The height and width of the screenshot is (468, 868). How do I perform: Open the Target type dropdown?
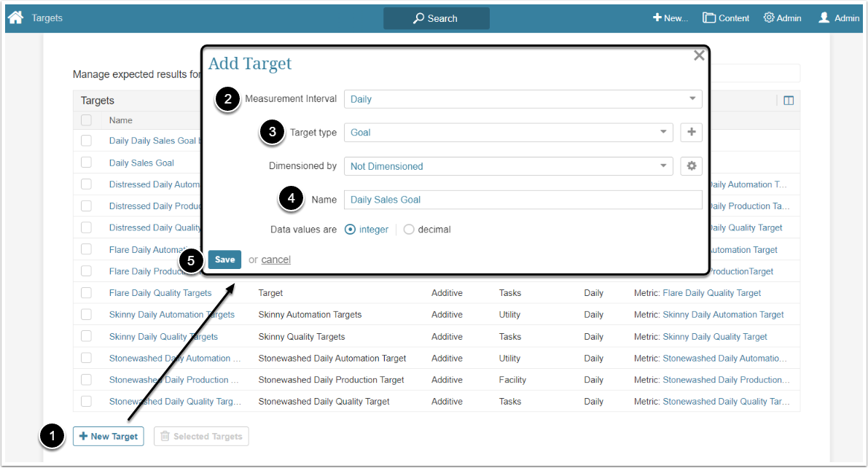508,133
